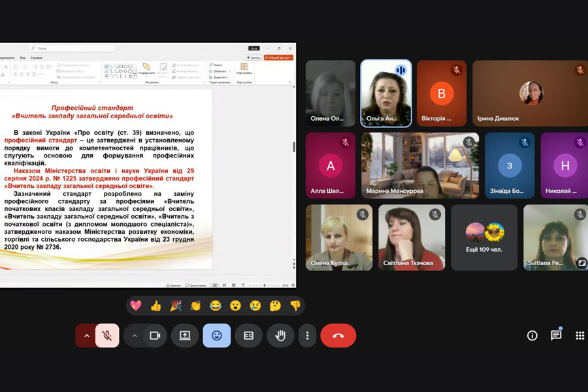Raise your hand in the meeting
588x392 pixels.
coord(280,335)
